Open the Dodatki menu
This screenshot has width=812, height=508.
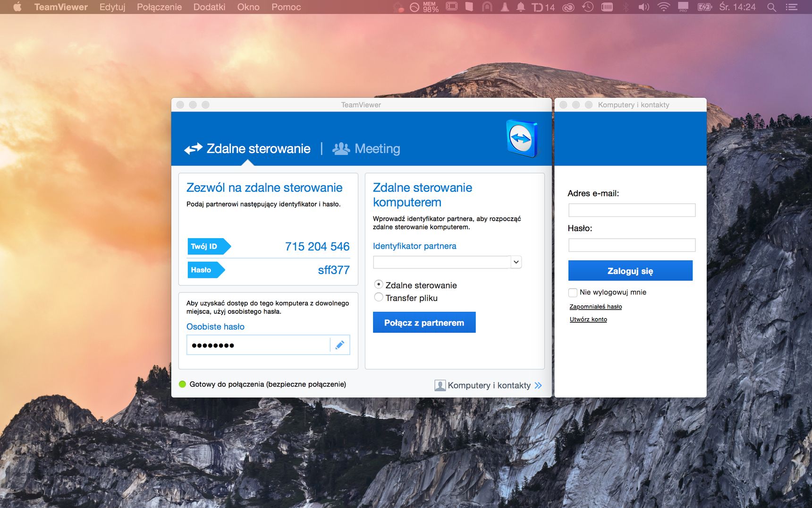[x=209, y=7]
